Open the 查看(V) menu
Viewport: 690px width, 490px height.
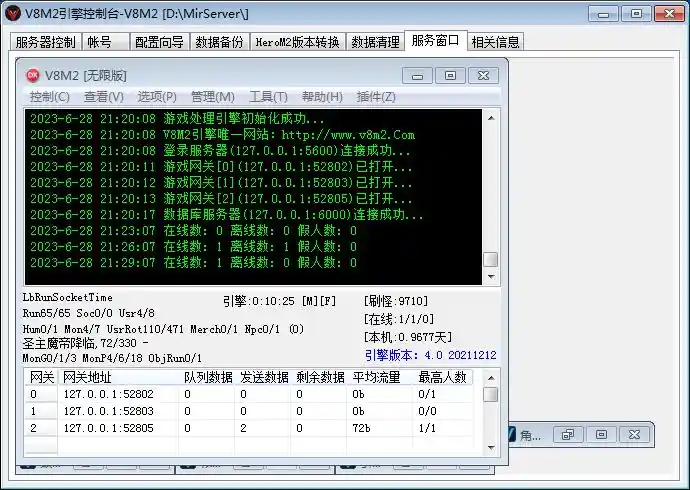click(x=103, y=97)
